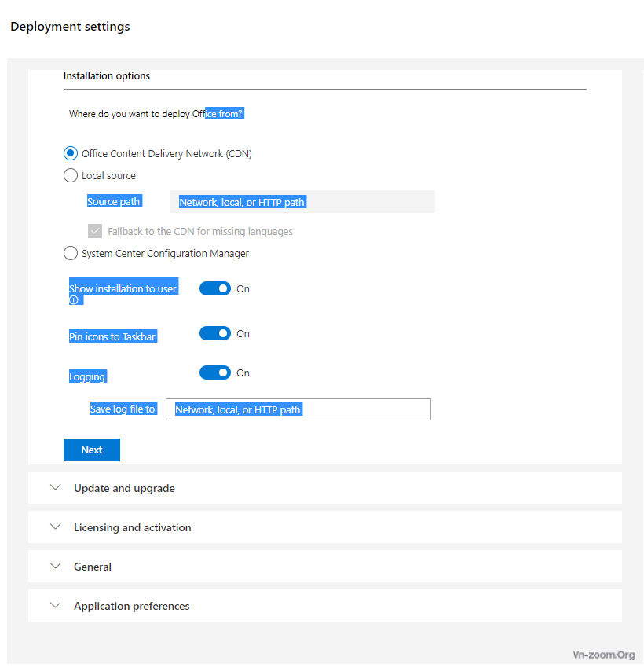Focus the Source path text field
The height and width of the screenshot is (668, 644).
coord(302,202)
